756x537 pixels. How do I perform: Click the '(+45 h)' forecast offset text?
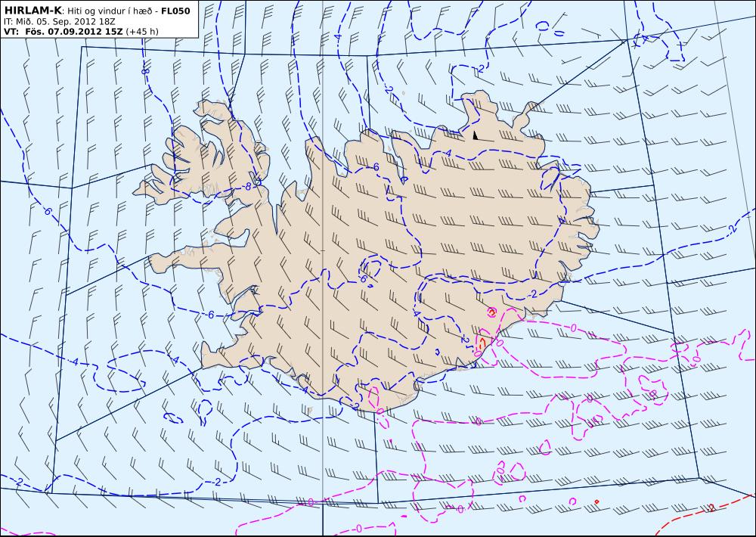click(x=142, y=31)
